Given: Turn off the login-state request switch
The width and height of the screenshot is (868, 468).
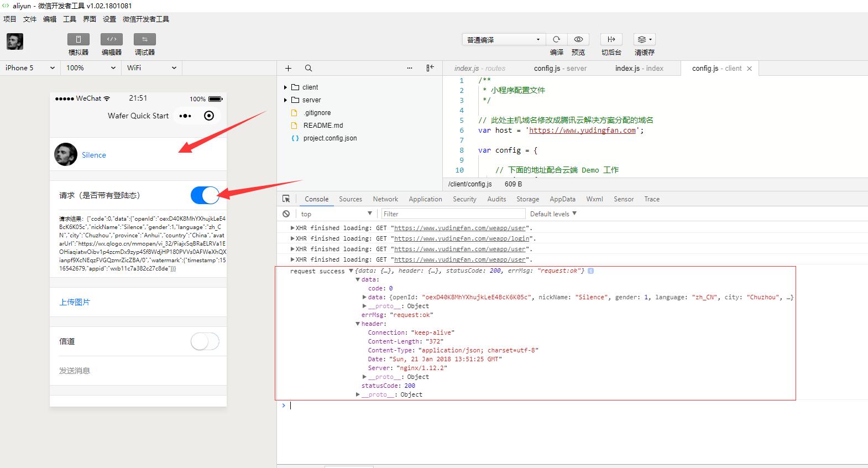Looking at the screenshot, I should [x=205, y=195].
